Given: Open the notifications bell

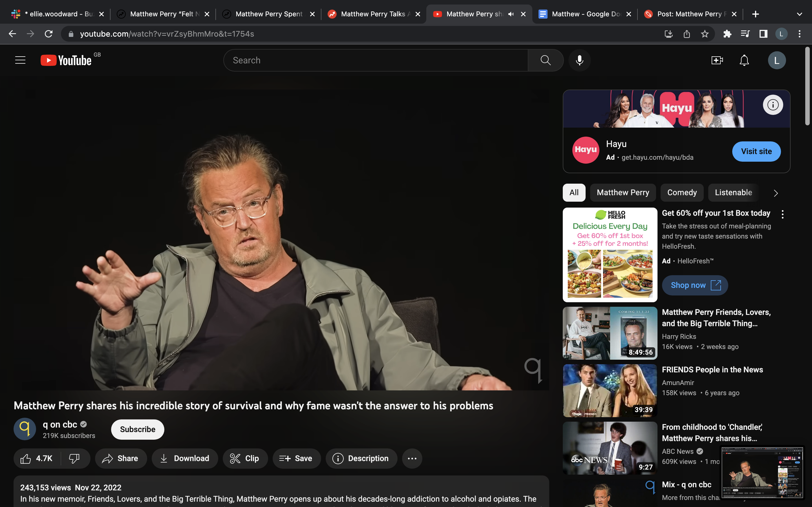Looking at the screenshot, I should pos(744,60).
